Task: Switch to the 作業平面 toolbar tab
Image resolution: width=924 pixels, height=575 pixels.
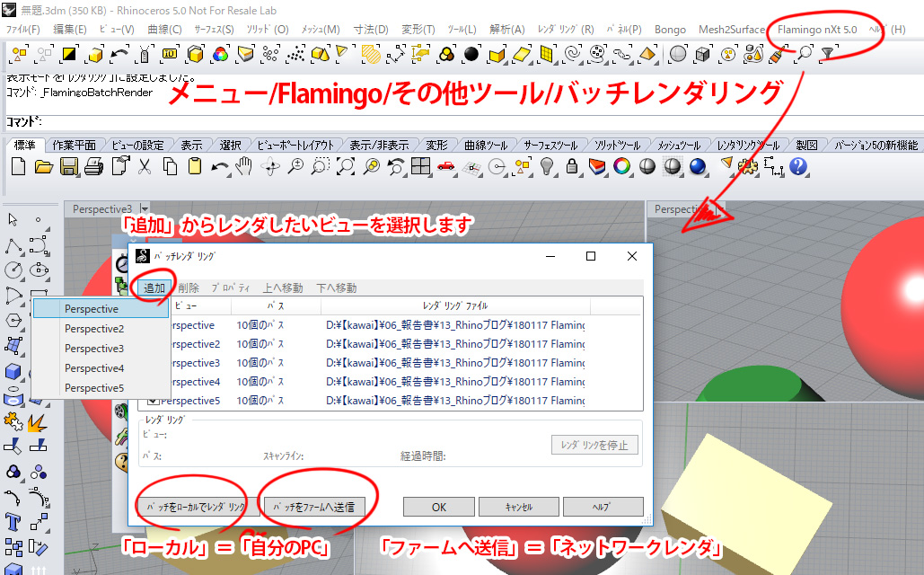Action: (x=74, y=145)
